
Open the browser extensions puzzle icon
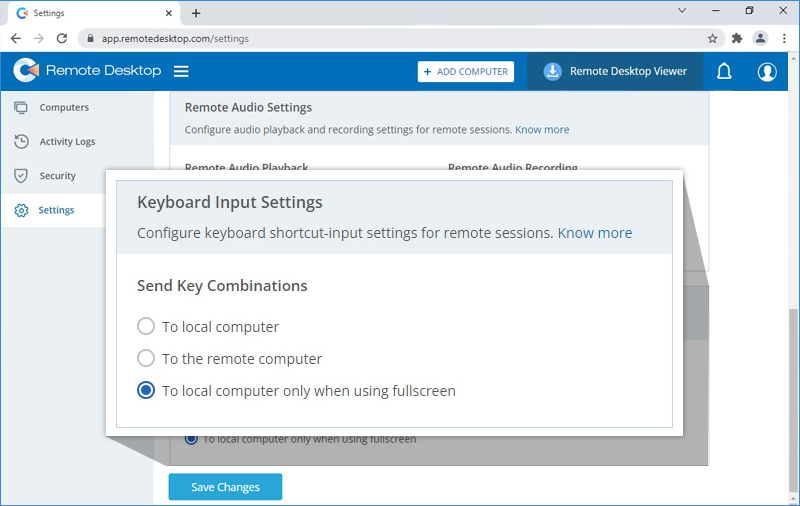(x=737, y=38)
